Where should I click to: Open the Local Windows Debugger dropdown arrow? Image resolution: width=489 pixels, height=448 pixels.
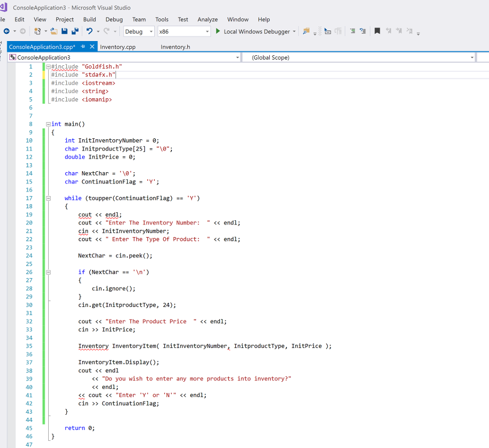click(x=294, y=31)
